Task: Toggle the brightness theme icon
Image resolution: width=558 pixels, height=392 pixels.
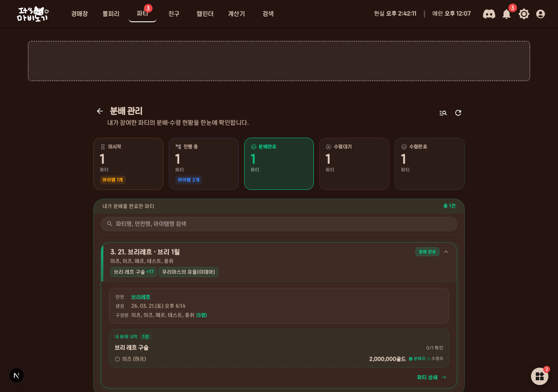Action: (x=524, y=14)
